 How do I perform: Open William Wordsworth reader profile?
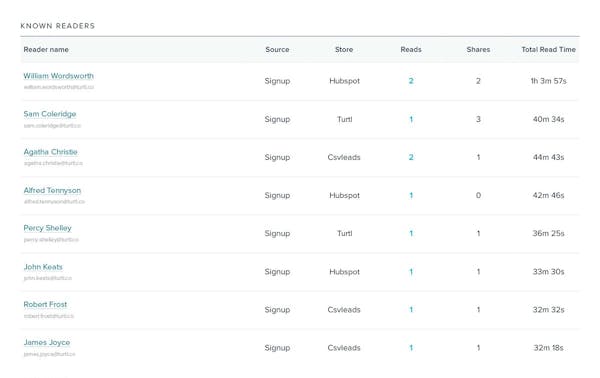click(x=59, y=76)
